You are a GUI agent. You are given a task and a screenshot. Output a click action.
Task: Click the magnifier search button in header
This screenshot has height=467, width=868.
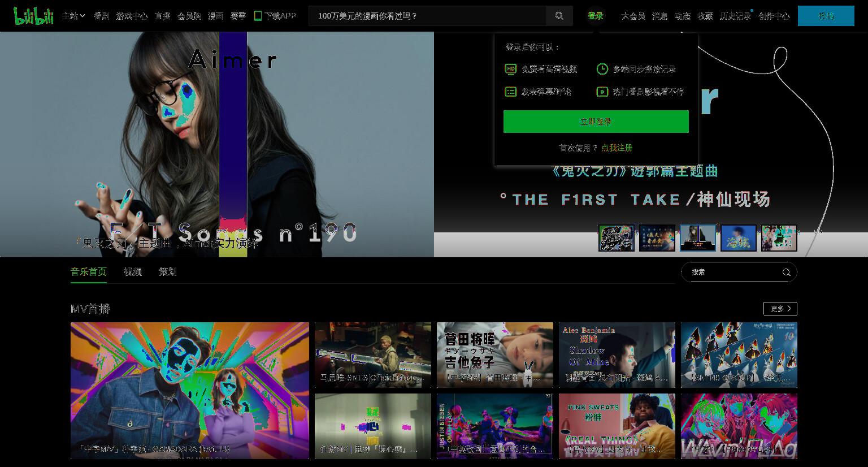pyautogui.click(x=559, y=16)
